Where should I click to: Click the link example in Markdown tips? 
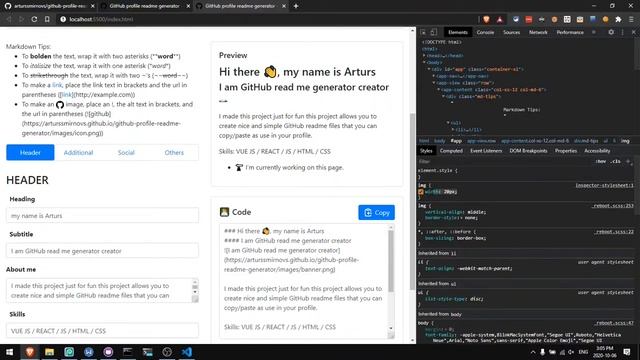click(57, 85)
